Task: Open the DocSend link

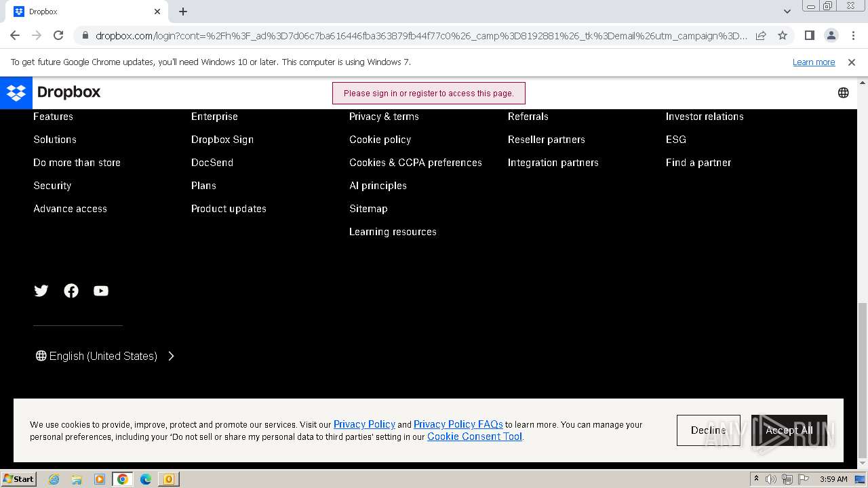Action: (212, 163)
